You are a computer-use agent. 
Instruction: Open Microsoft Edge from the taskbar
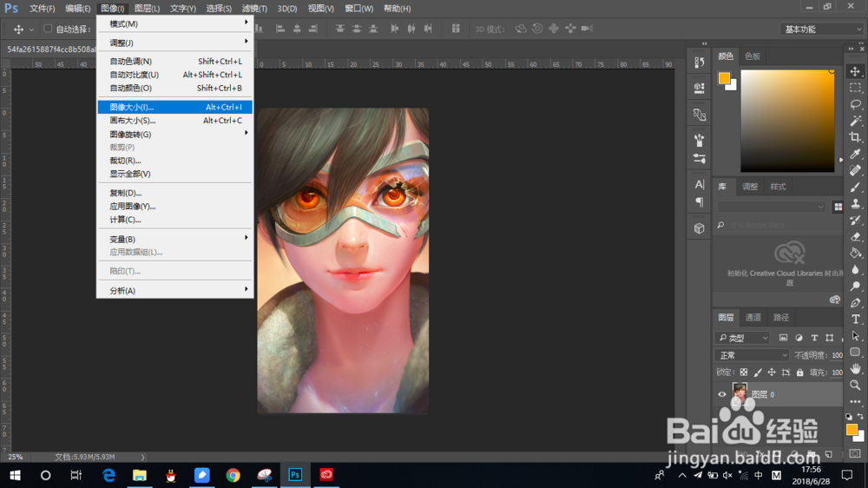coord(108,475)
